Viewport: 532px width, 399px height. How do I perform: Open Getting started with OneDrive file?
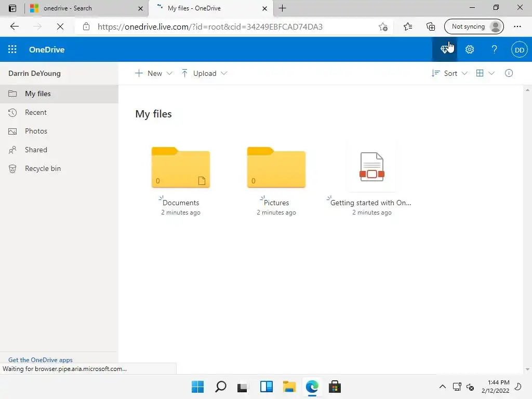coord(372,167)
